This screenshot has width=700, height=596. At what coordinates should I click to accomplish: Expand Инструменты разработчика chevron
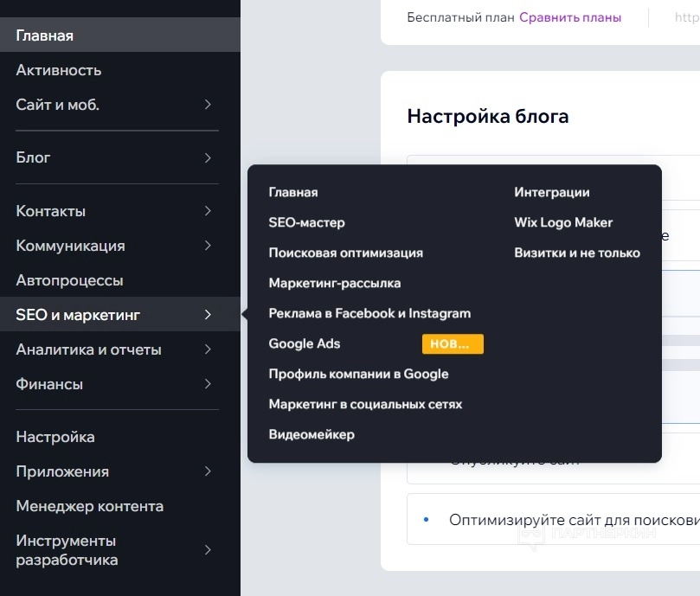point(208,550)
